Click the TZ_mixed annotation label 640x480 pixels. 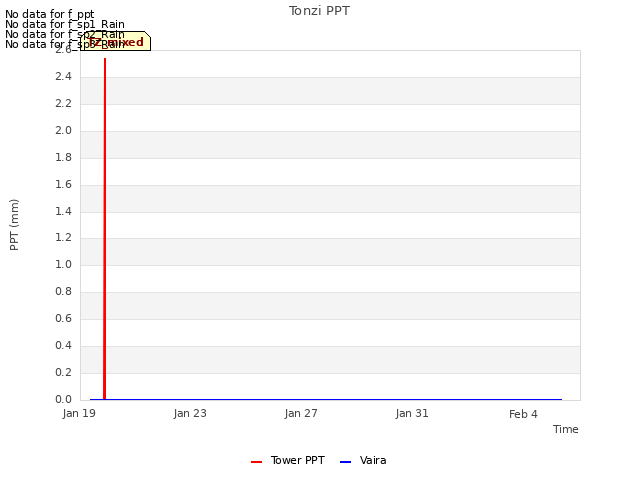coord(116,42)
